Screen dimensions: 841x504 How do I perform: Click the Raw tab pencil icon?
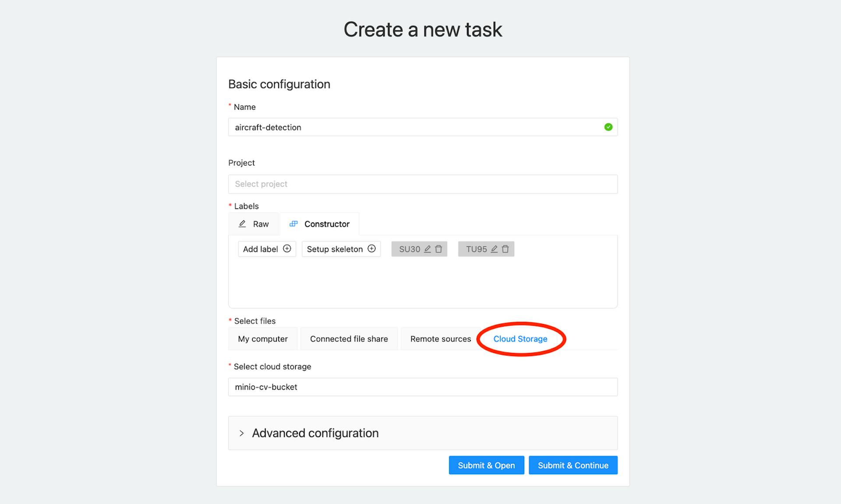(242, 224)
